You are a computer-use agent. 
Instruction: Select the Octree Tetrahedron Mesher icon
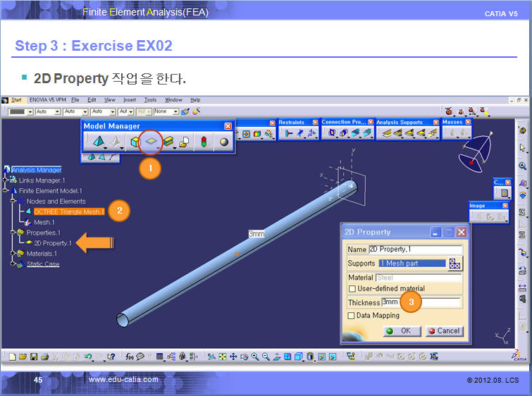click(97, 141)
